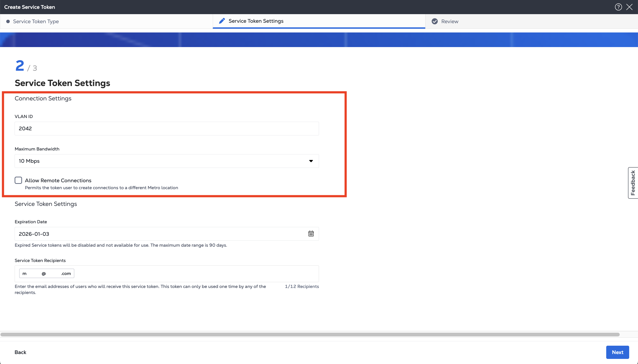Click the VLAN ID input field
Image resolution: width=638 pixels, height=364 pixels.
coord(167,128)
